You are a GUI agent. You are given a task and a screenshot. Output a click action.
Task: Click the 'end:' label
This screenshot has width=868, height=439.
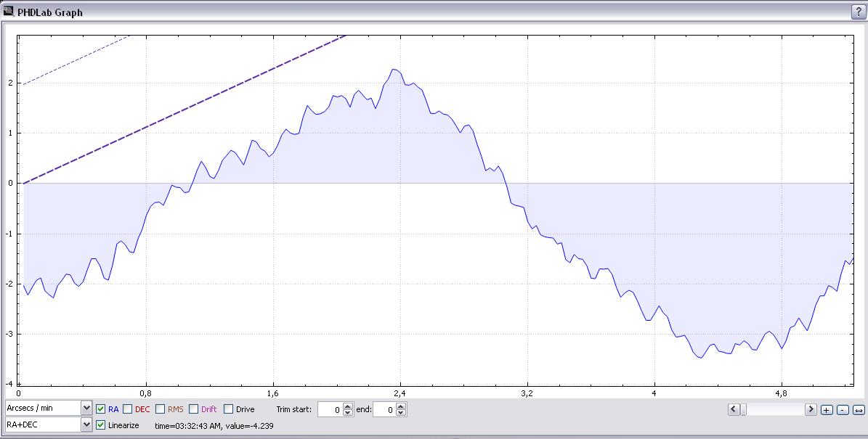[x=363, y=410]
